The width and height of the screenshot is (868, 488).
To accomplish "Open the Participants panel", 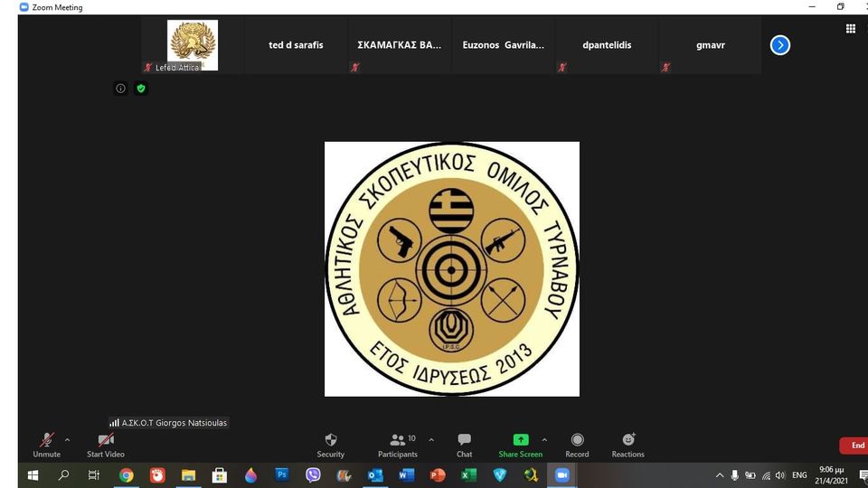I will (x=398, y=446).
